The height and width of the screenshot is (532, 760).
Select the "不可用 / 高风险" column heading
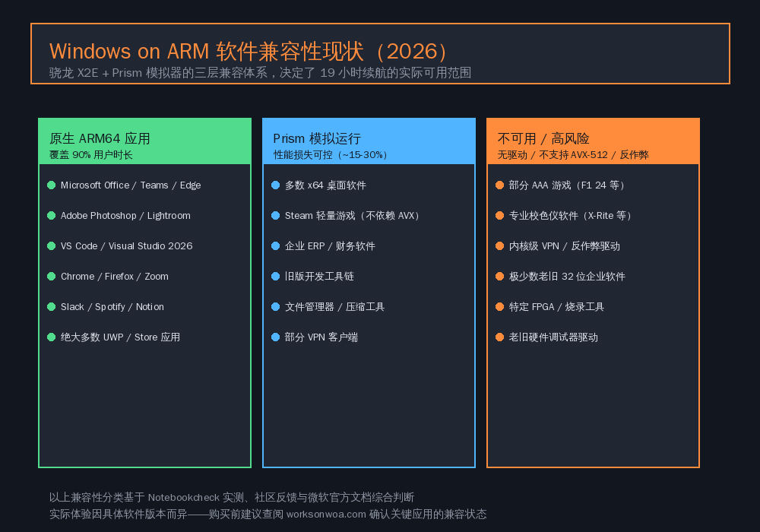pyautogui.click(x=543, y=138)
